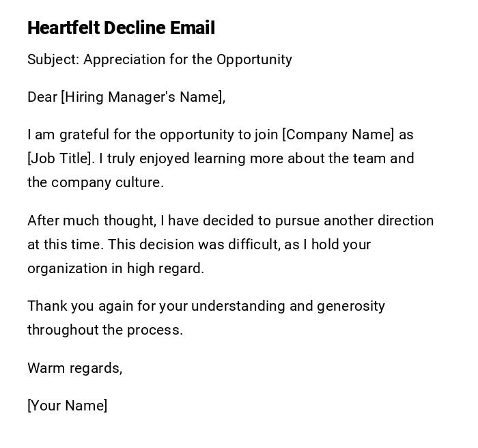Click the phrase "After much thought"
The image size is (478, 448).
(91, 221)
